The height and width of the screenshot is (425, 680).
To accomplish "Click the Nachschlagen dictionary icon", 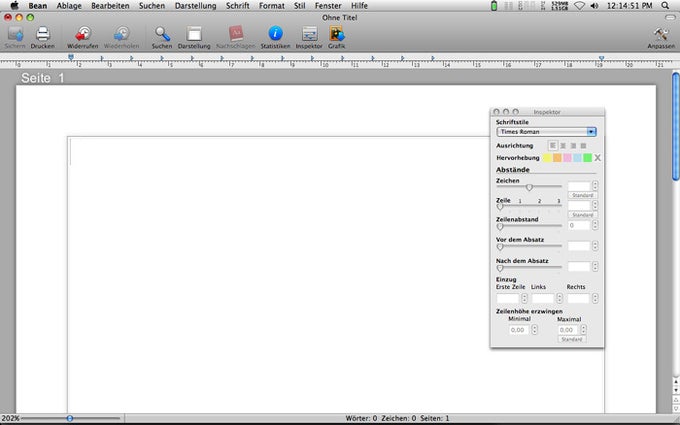I will [235, 34].
